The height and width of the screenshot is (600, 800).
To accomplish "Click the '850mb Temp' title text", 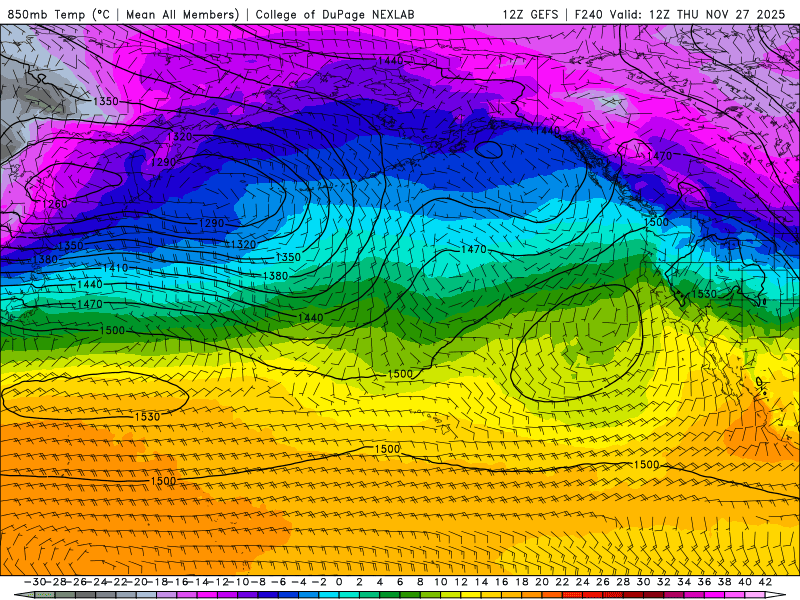I will coord(46,14).
